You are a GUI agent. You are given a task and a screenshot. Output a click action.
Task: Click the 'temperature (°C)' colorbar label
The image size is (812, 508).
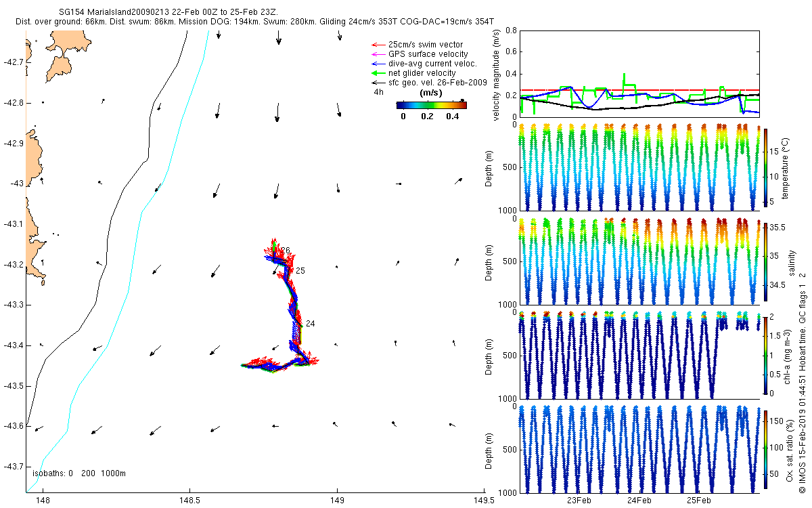(787, 167)
